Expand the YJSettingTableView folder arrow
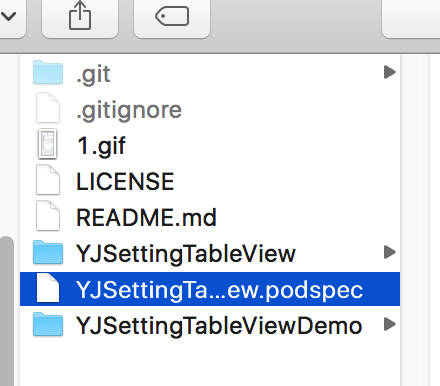This screenshot has height=386, width=440. [389, 252]
